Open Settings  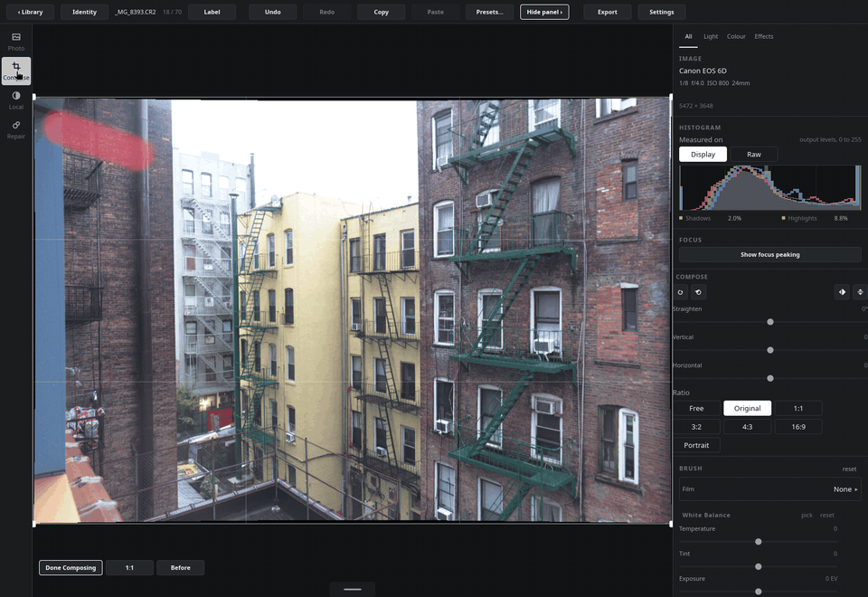662,12
